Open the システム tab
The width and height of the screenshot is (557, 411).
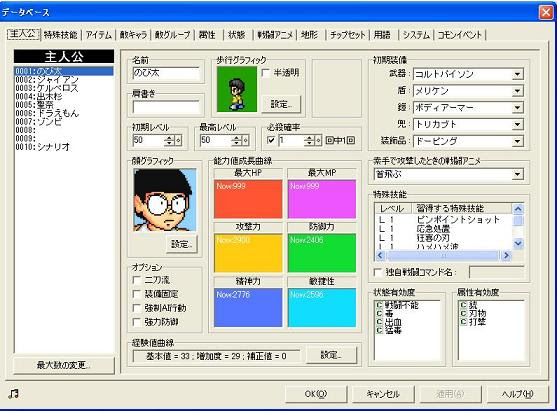416,35
